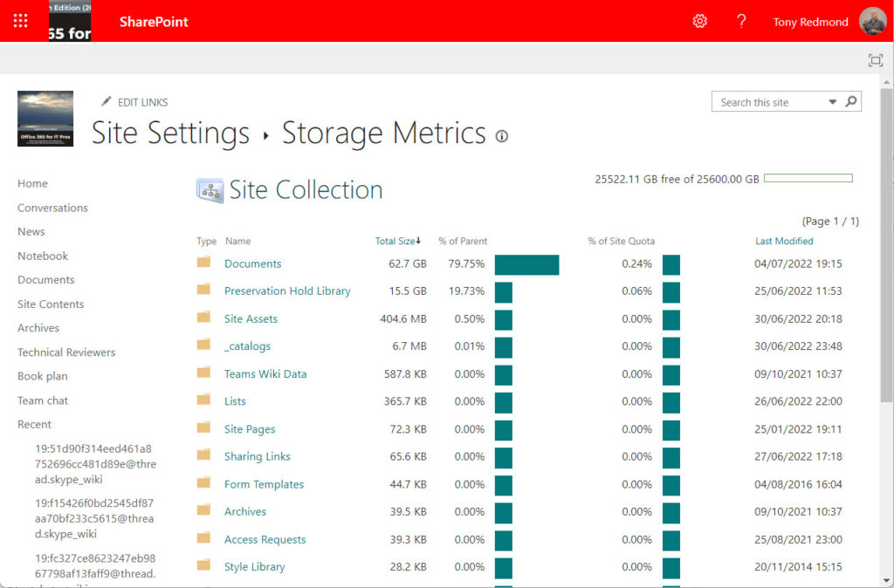The height and width of the screenshot is (588, 894).
Task: Open the Documents library link in table
Action: point(252,263)
